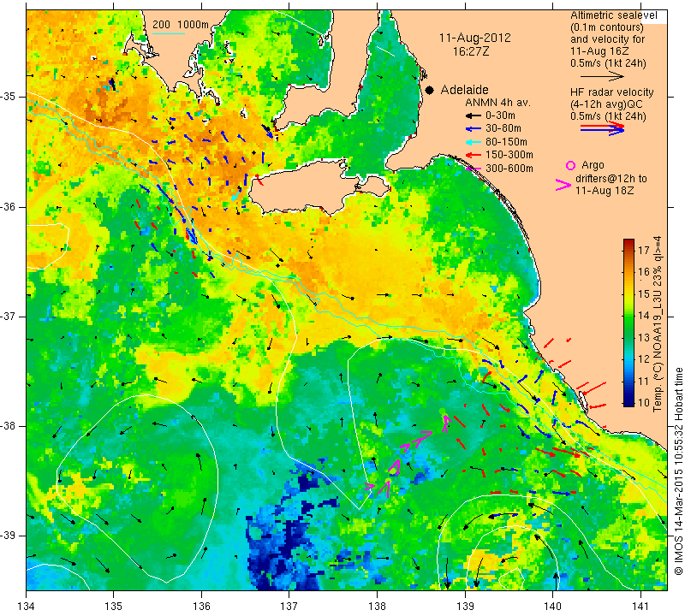Click the black 0-30m legend arrow
Screen dimensions: 685x616
(473, 115)
